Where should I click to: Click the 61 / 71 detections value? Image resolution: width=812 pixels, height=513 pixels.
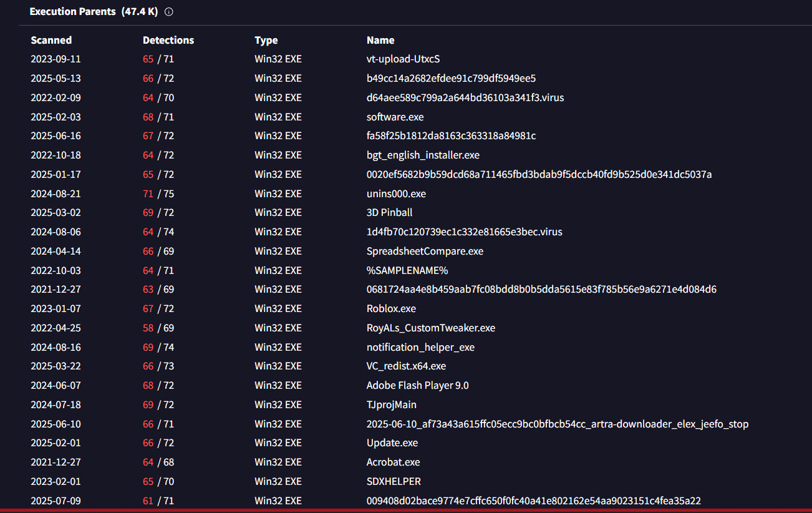tap(158, 501)
